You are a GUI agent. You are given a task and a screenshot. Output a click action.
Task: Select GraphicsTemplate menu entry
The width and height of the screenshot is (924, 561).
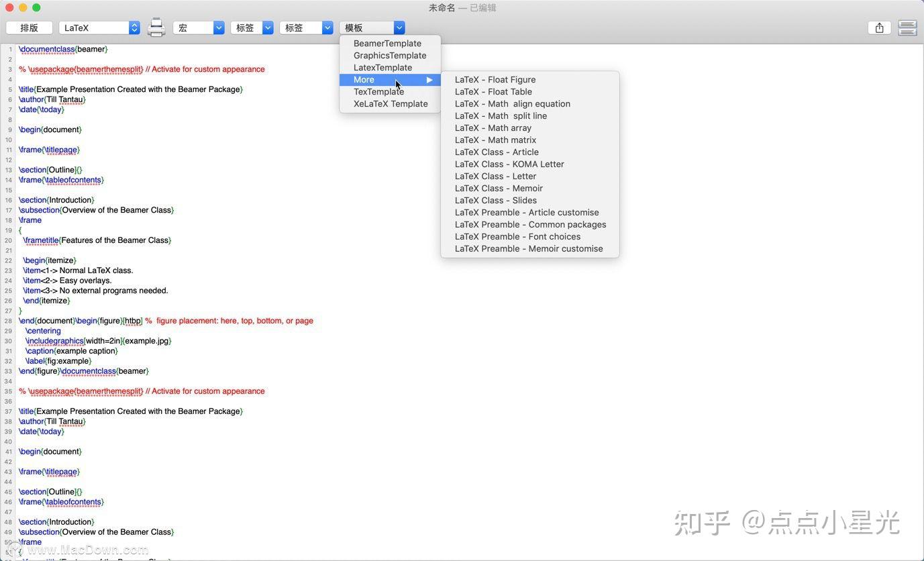tap(390, 56)
